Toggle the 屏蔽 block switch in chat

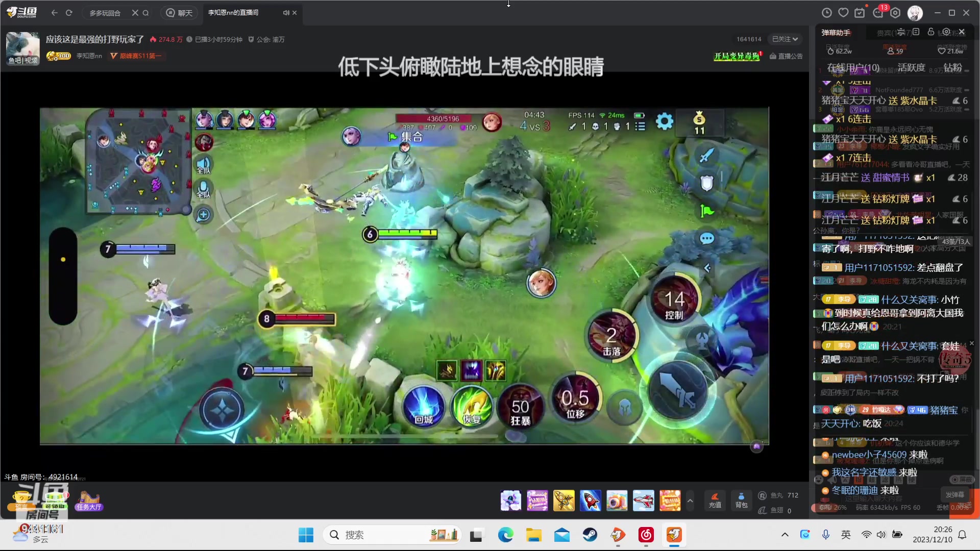pos(962,480)
